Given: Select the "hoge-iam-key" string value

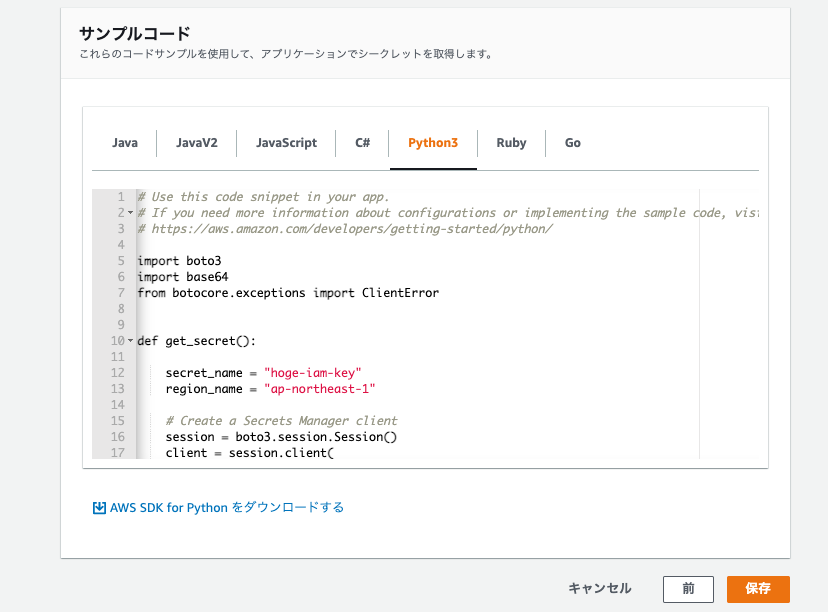Looking at the screenshot, I should click(x=316, y=372).
